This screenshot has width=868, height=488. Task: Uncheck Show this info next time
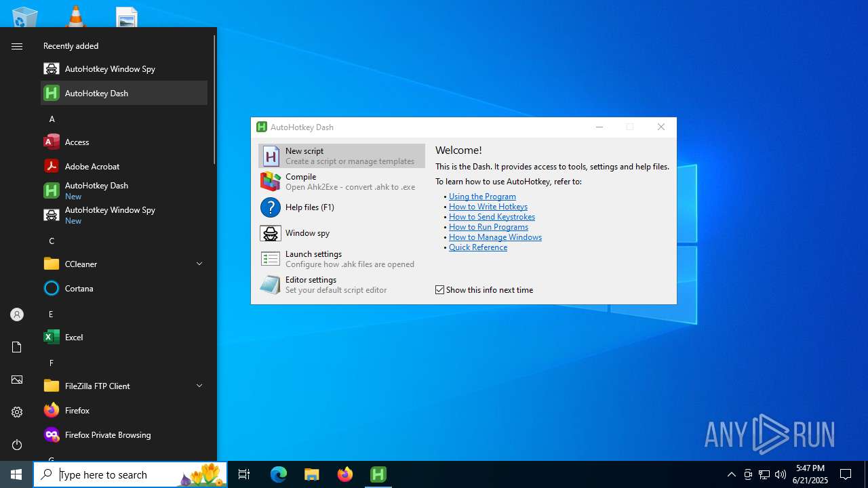(440, 290)
